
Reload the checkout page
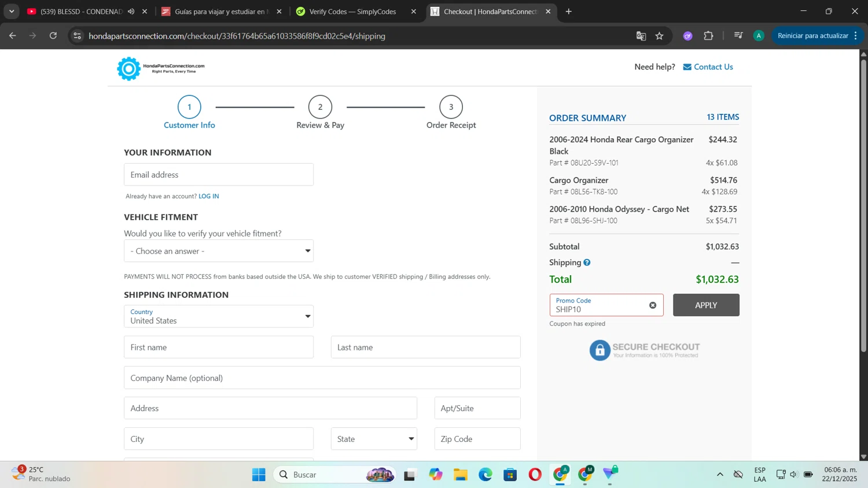(x=53, y=36)
